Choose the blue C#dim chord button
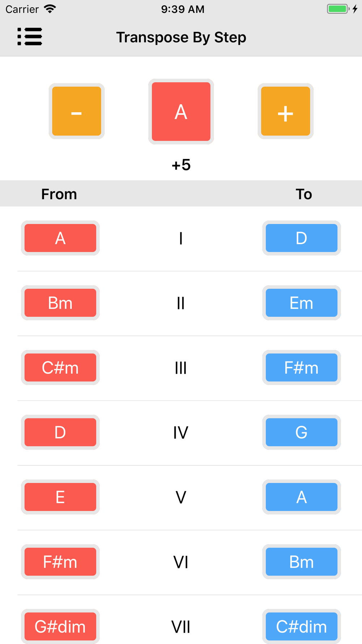Image resolution: width=362 pixels, height=644 pixels. click(302, 626)
